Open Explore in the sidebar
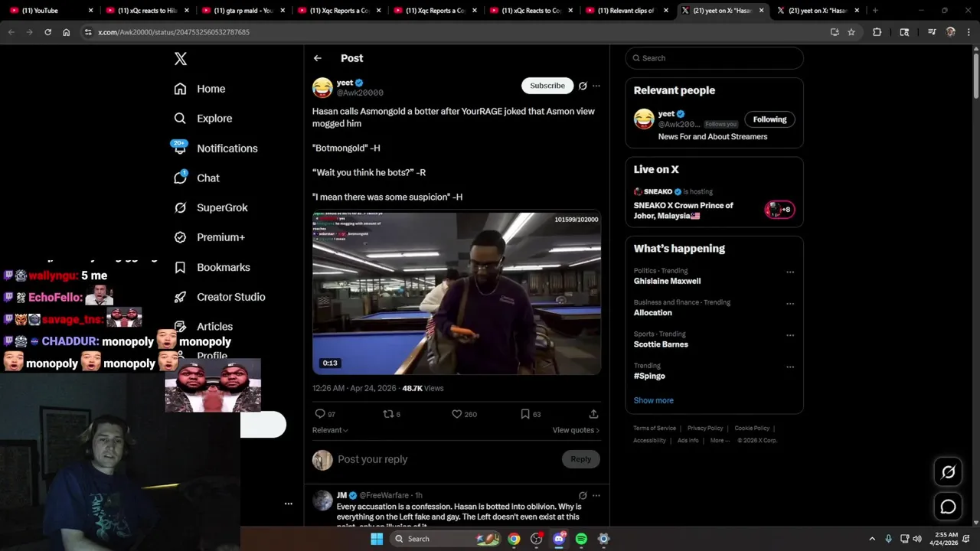 point(203,119)
